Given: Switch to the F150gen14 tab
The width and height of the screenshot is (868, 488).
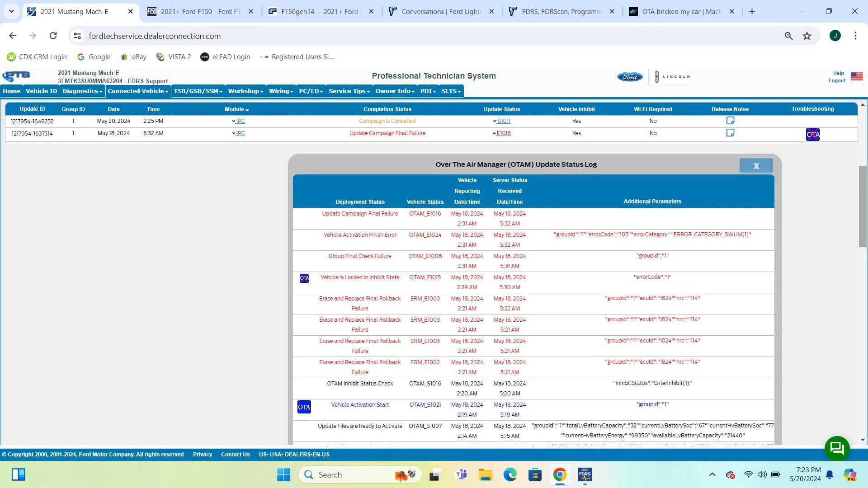Looking at the screenshot, I should (321, 12).
